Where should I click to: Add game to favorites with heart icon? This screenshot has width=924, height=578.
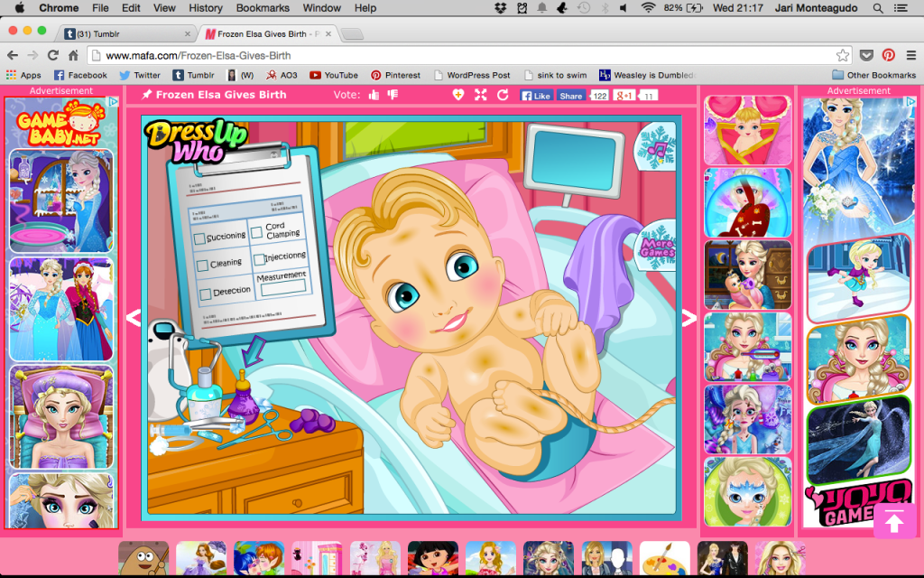[x=458, y=95]
